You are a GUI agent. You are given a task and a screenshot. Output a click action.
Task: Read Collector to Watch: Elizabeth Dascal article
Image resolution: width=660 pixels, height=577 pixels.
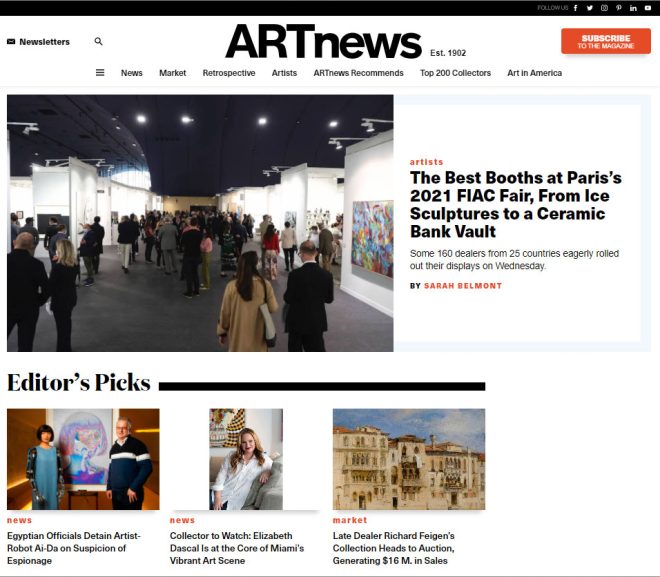tap(237, 548)
